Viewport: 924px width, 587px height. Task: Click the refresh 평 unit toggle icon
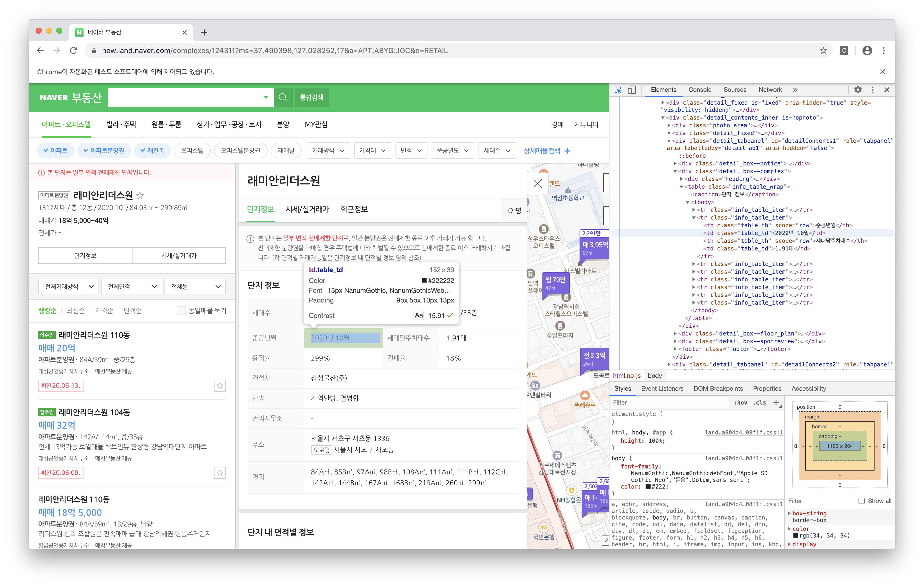click(x=514, y=211)
